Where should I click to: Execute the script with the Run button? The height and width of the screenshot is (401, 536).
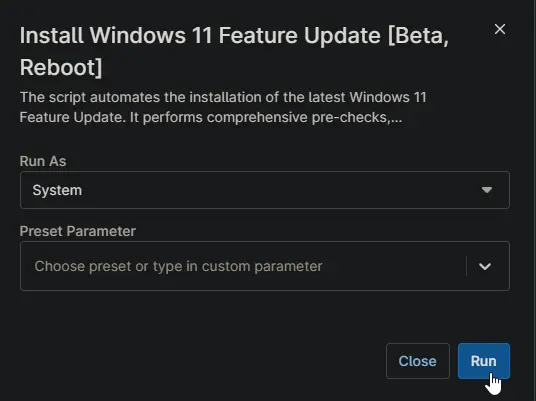484,361
